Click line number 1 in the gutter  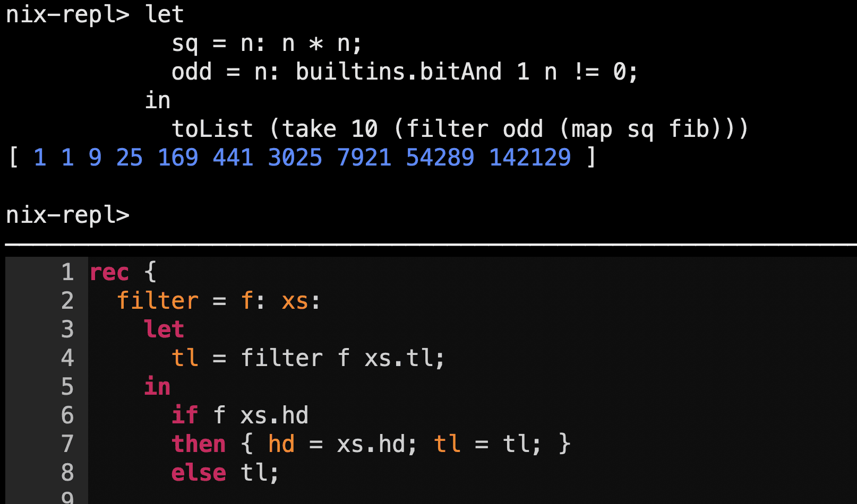(67, 272)
